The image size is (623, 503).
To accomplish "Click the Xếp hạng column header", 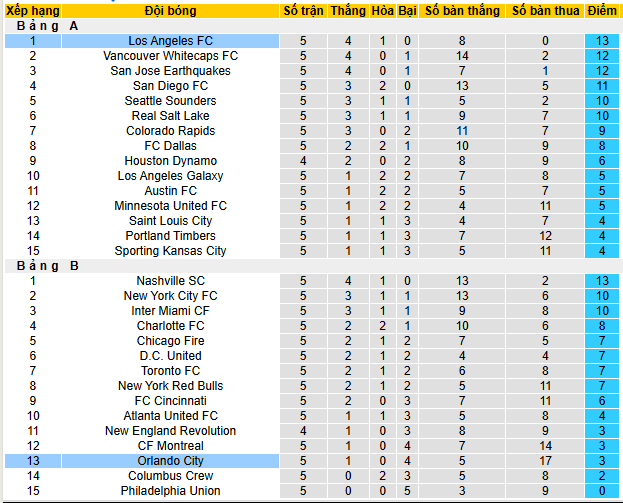I will tap(32, 11).
